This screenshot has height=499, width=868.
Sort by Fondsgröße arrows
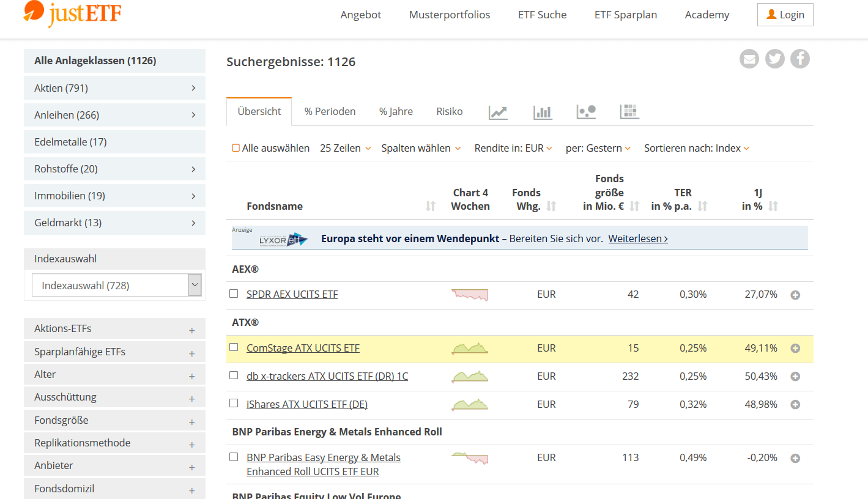click(x=634, y=206)
